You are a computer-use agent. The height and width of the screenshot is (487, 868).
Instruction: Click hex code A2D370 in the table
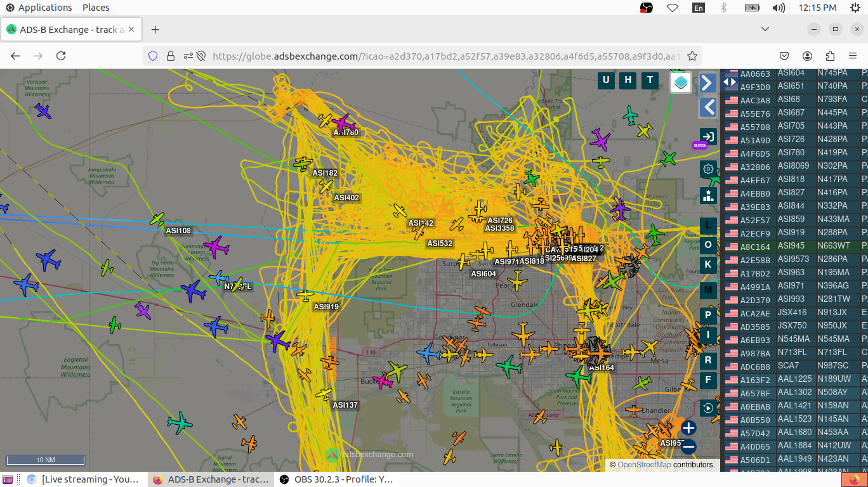pyautogui.click(x=755, y=300)
